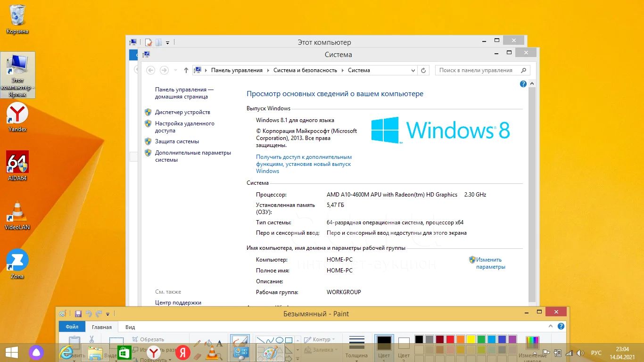Open the Файл menu in Paint
644x362 pixels.
[x=72, y=327]
